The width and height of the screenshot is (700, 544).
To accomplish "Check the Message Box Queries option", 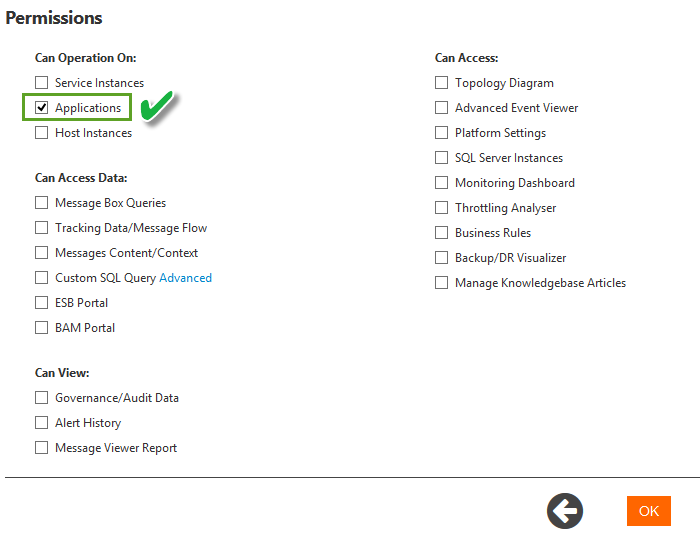I will [42, 203].
